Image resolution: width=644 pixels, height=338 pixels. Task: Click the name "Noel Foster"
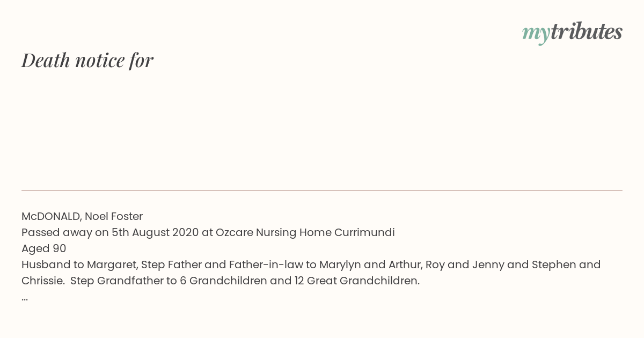click(114, 217)
